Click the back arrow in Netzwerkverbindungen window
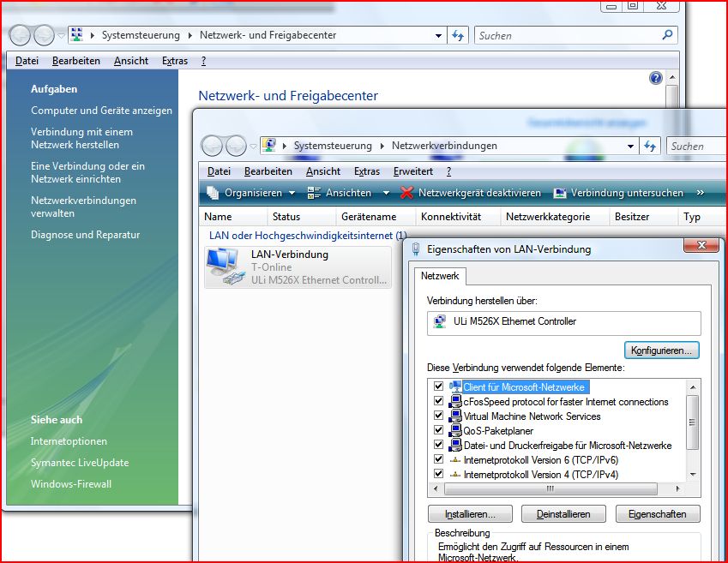 click(212, 147)
